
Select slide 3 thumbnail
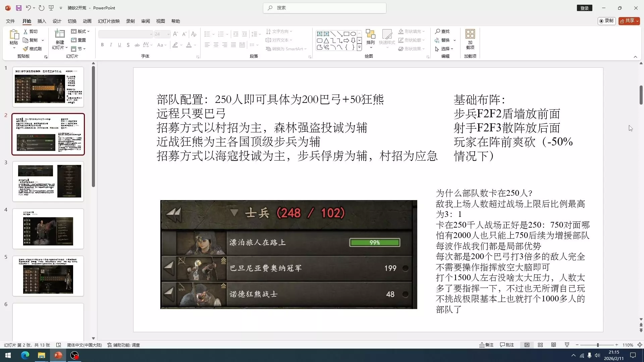point(48,181)
